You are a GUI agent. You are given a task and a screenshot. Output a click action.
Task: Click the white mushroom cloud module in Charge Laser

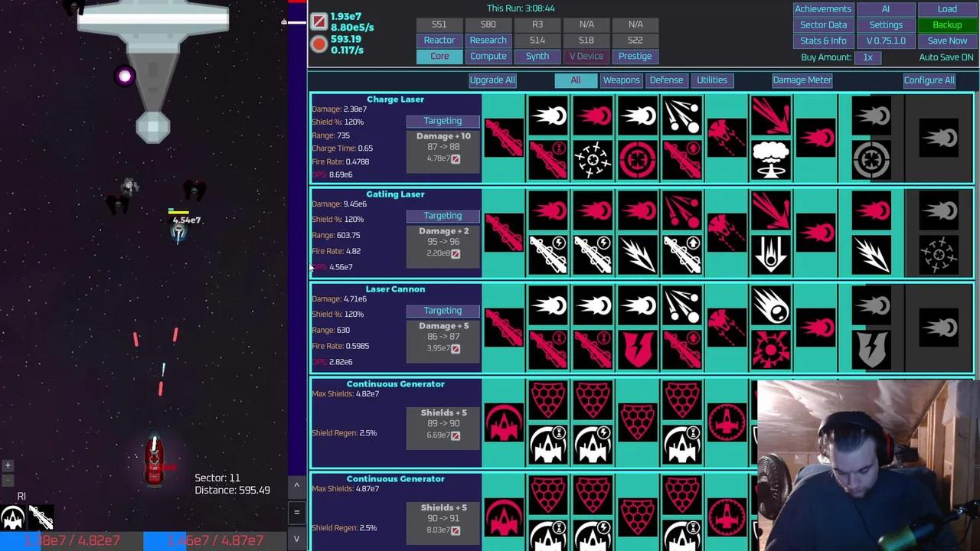(771, 160)
